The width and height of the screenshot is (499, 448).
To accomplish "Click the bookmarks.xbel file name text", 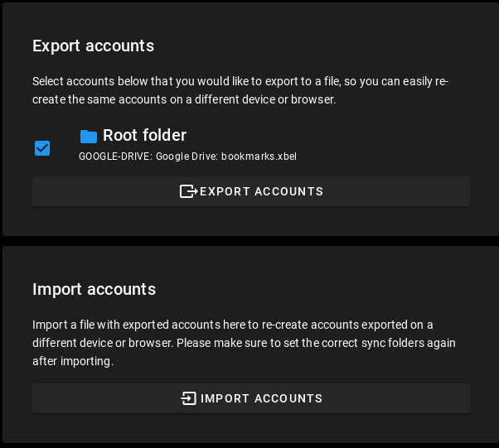I will (259, 157).
